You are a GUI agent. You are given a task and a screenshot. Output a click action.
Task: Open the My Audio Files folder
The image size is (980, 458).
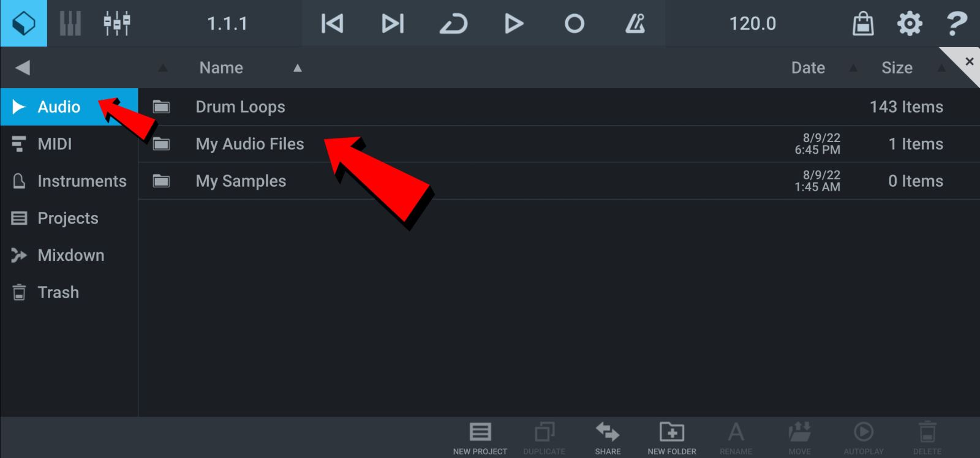[249, 145]
